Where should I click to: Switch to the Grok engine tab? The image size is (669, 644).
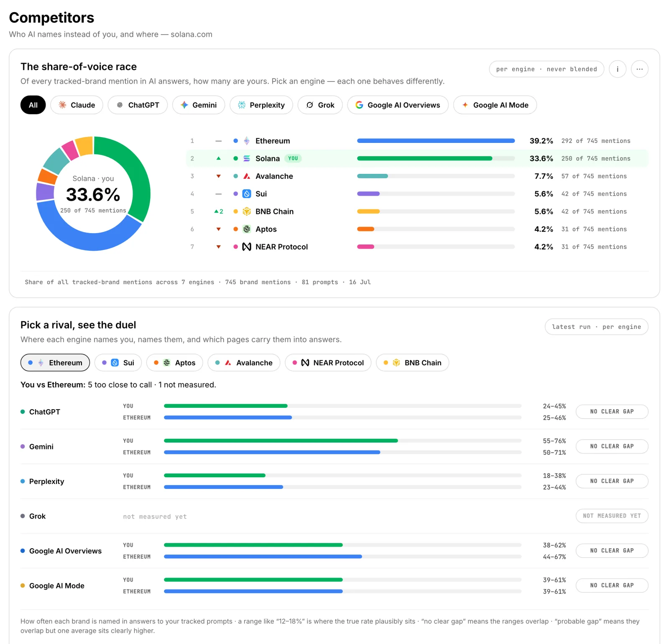pyautogui.click(x=320, y=105)
